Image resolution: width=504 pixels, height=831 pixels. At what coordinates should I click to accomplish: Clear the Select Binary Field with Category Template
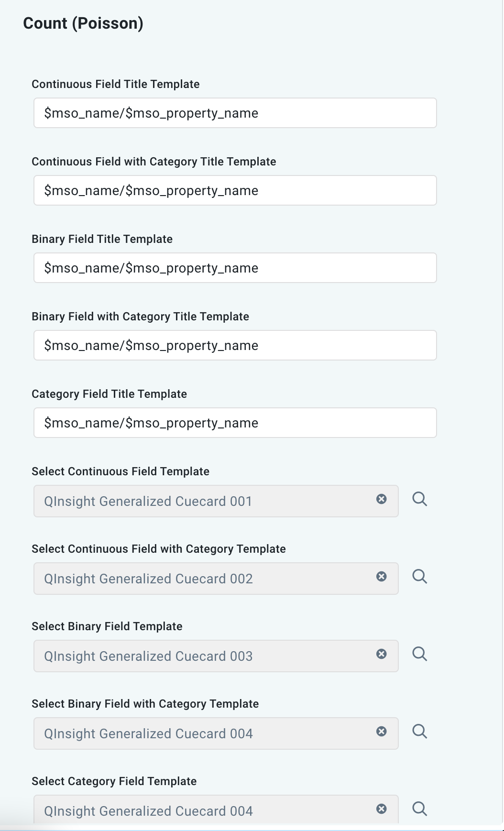coord(381,731)
